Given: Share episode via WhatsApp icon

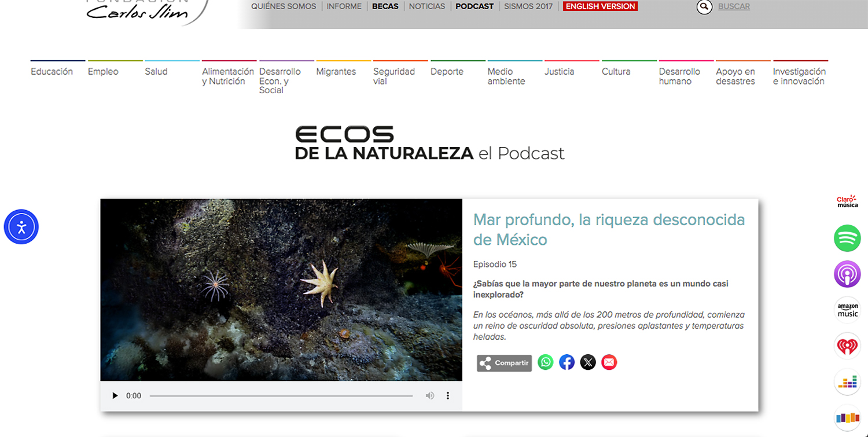Looking at the screenshot, I should [545, 362].
